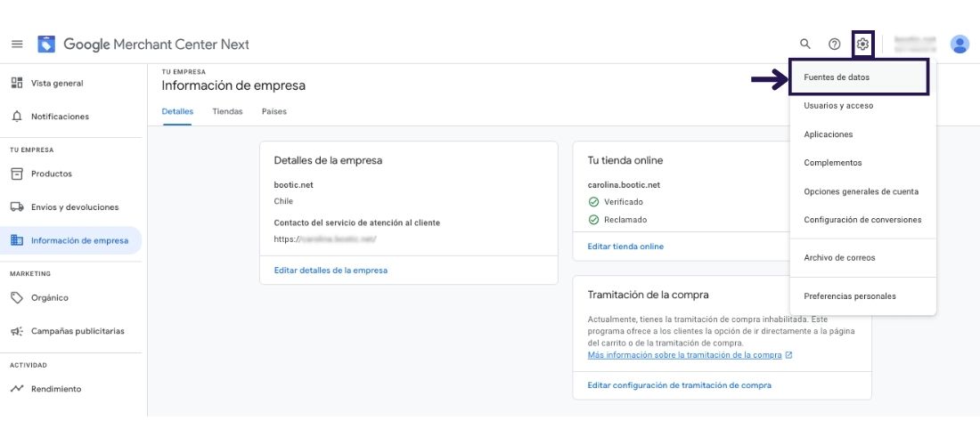The height and width of the screenshot is (445, 980).
Task: Click the Campañas publicitarias megaphone icon
Action: (17, 331)
